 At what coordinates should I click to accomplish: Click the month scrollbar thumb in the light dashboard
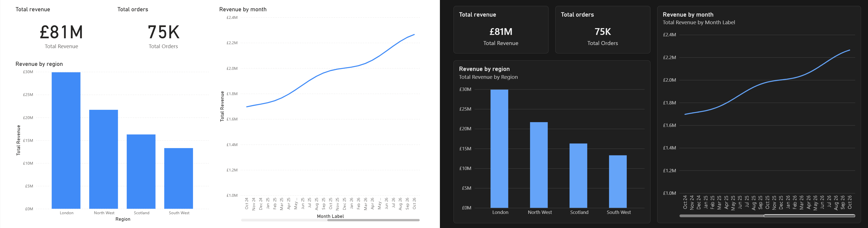[373, 220]
